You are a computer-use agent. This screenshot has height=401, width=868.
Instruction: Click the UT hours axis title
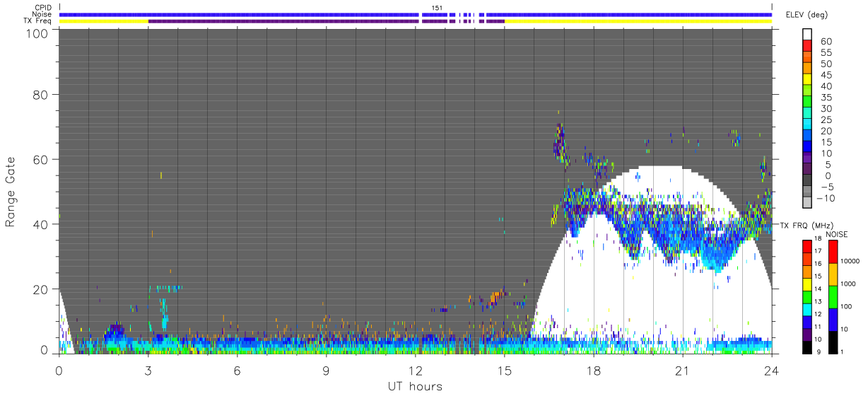click(x=415, y=387)
